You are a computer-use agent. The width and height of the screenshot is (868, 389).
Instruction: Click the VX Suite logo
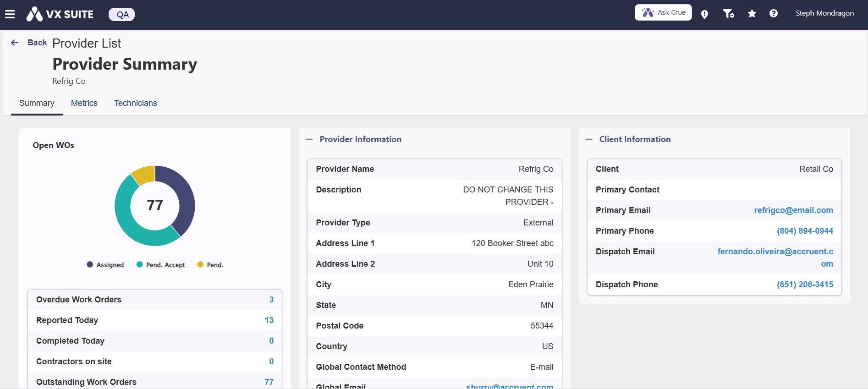[x=60, y=14]
